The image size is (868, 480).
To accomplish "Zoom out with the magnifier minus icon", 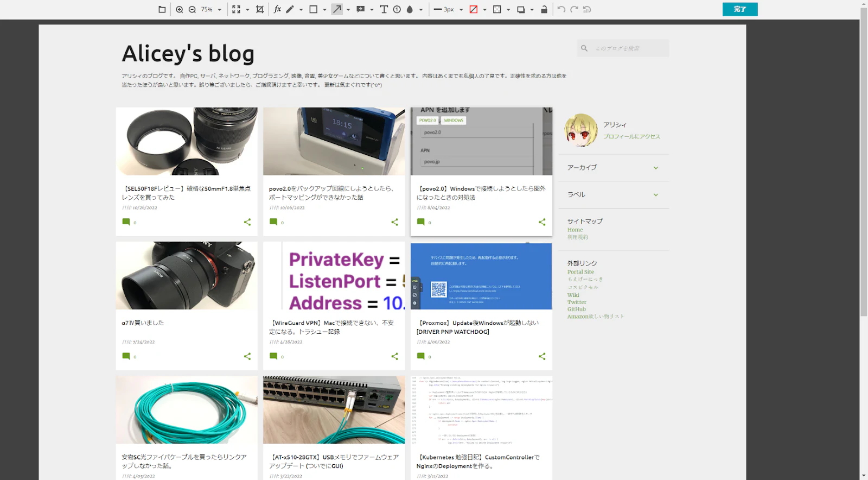I will point(192,9).
